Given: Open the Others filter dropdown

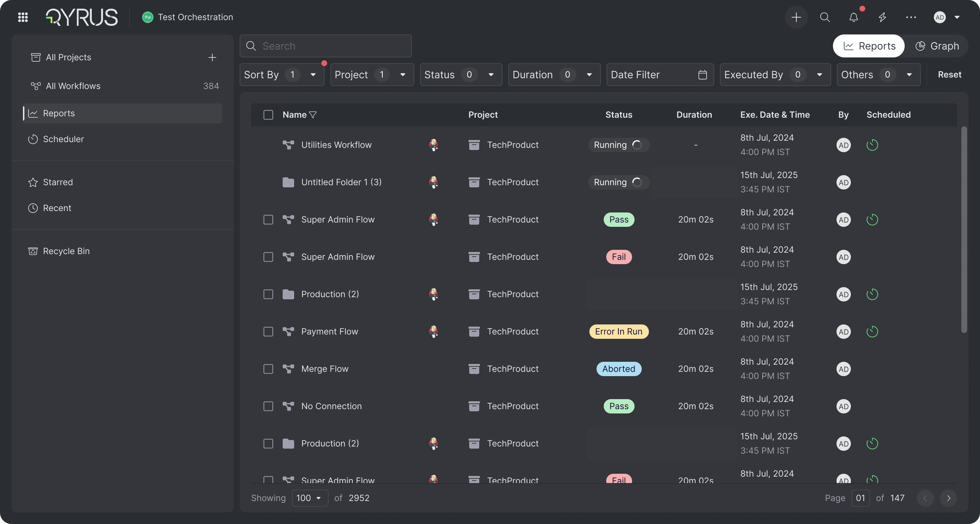Looking at the screenshot, I should (x=878, y=75).
